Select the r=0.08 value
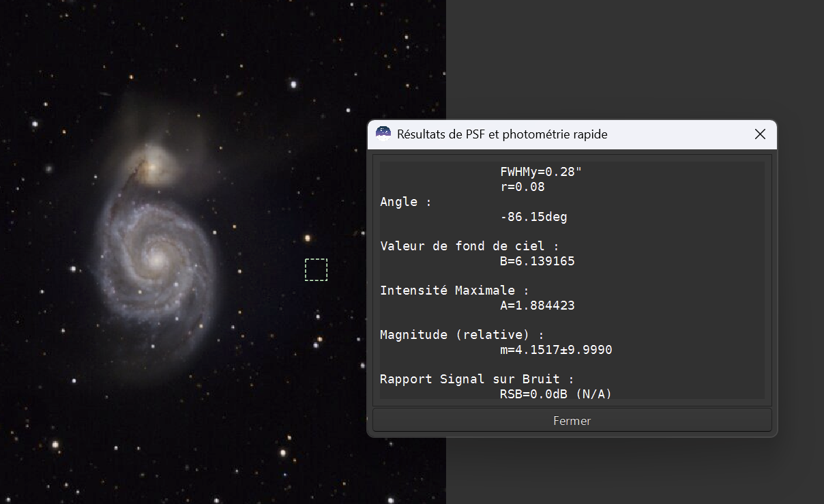This screenshot has height=504, width=824. (x=522, y=187)
